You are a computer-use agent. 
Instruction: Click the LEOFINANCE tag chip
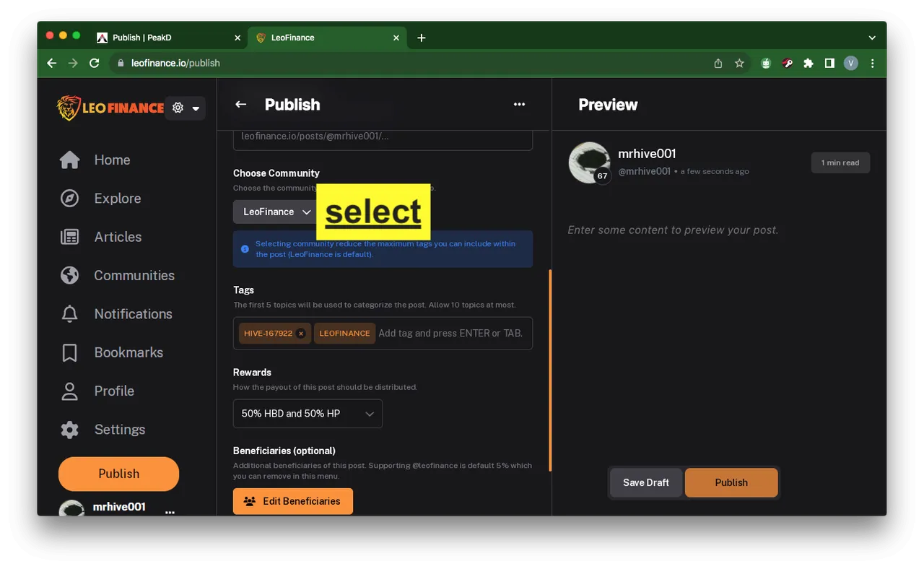(344, 334)
